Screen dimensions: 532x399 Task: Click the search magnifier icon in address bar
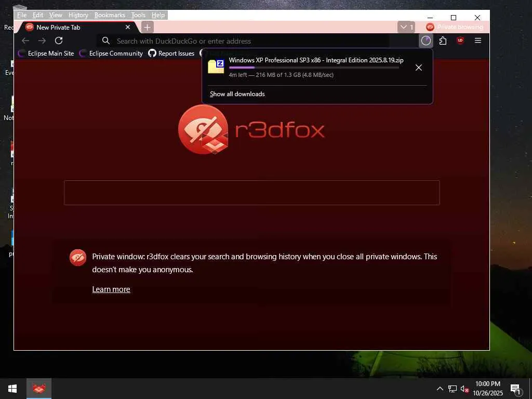(x=106, y=41)
